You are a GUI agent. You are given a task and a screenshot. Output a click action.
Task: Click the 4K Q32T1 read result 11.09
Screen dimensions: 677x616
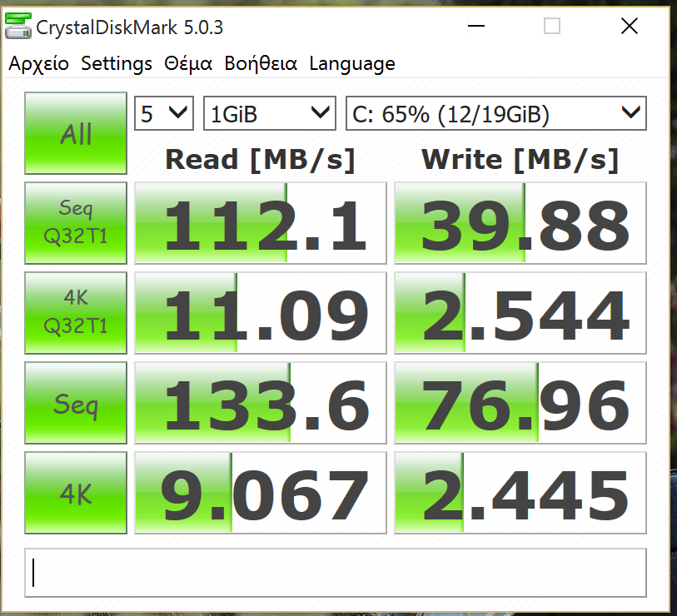coord(261,312)
